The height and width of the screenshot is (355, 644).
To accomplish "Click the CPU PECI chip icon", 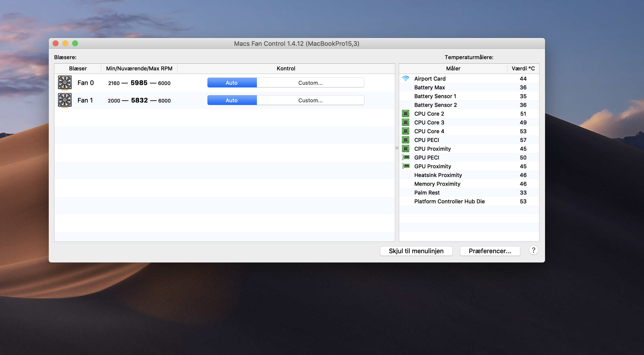I will pyautogui.click(x=405, y=140).
